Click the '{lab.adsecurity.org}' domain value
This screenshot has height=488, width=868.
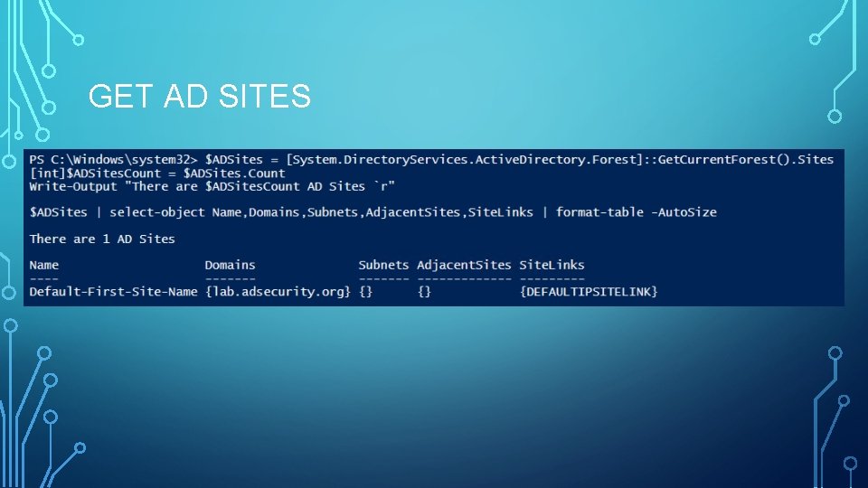coord(278,292)
